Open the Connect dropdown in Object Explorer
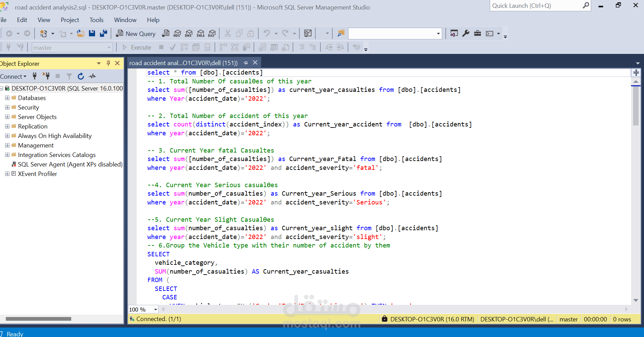The width and height of the screenshot is (644, 337). (x=13, y=77)
